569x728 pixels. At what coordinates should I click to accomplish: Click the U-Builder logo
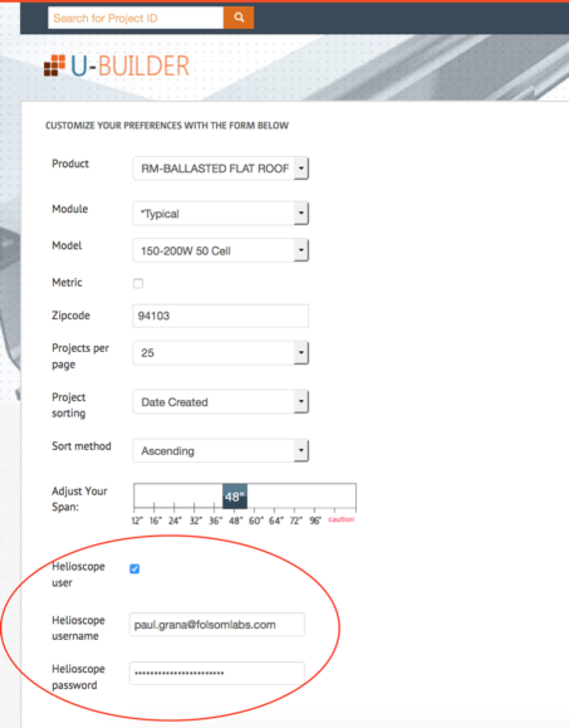[x=117, y=66]
